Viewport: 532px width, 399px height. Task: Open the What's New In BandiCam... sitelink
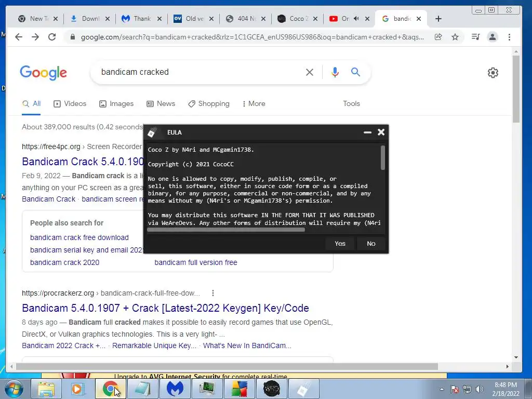[247, 345]
